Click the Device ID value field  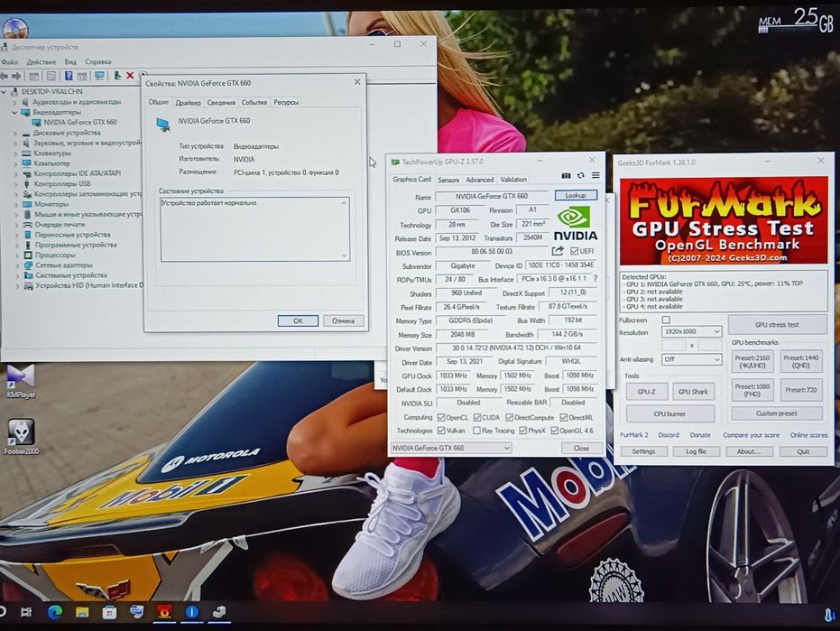click(x=560, y=264)
